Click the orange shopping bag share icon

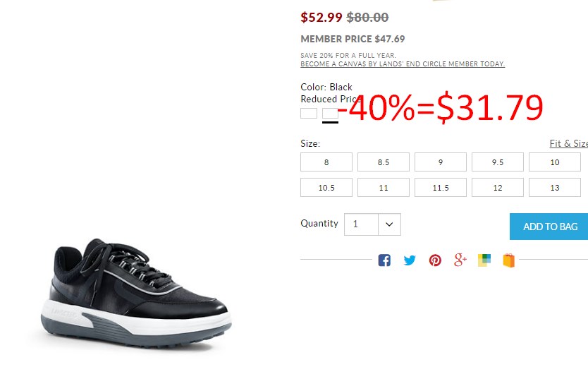509,260
